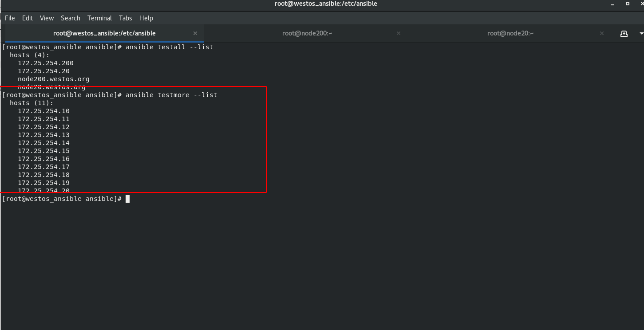Click the 'ansible testall --list' command text

pos(170,47)
